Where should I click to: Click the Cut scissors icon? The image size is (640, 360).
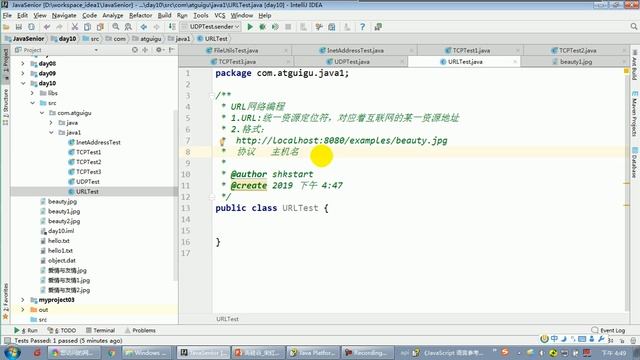point(75,27)
